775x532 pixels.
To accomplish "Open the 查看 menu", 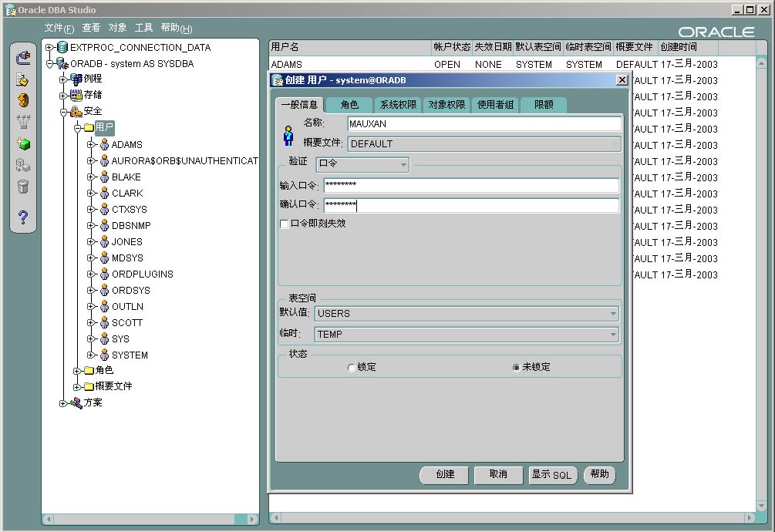I will pos(91,28).
